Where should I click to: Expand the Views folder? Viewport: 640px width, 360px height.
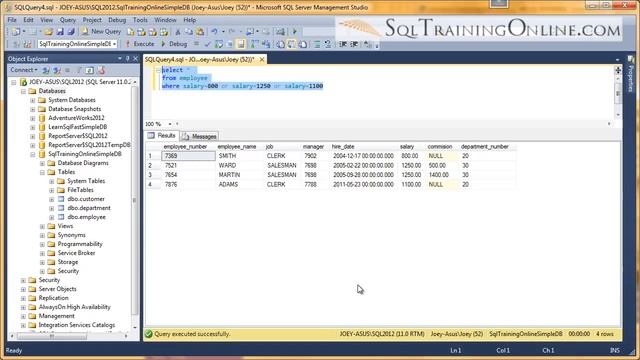click(x=42, y=226)
